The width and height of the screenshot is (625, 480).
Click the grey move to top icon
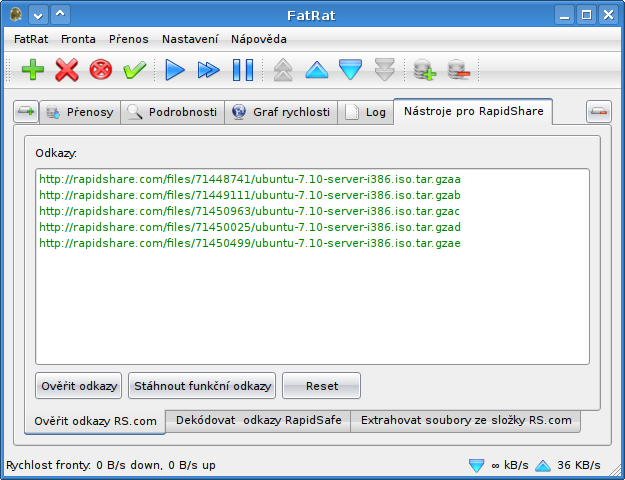point(283,70)
